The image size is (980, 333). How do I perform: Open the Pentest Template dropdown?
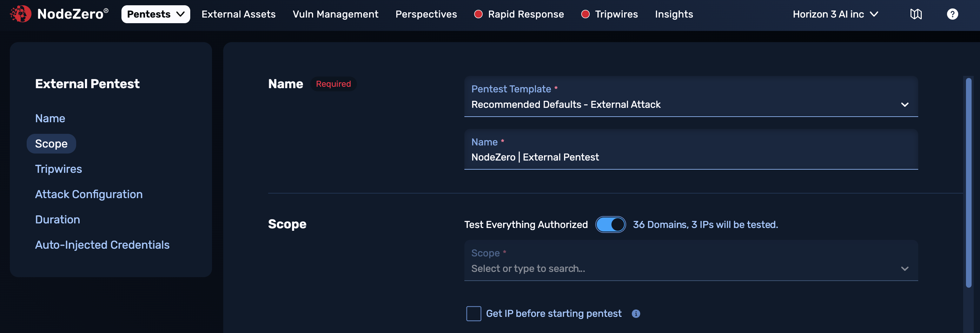[691, 96]
